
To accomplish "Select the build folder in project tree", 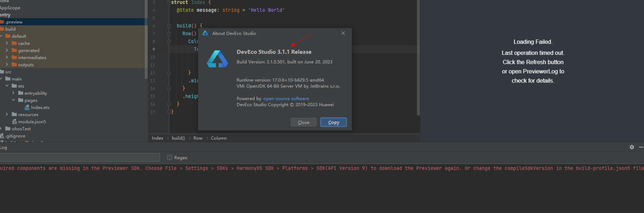I will point(10,29).
